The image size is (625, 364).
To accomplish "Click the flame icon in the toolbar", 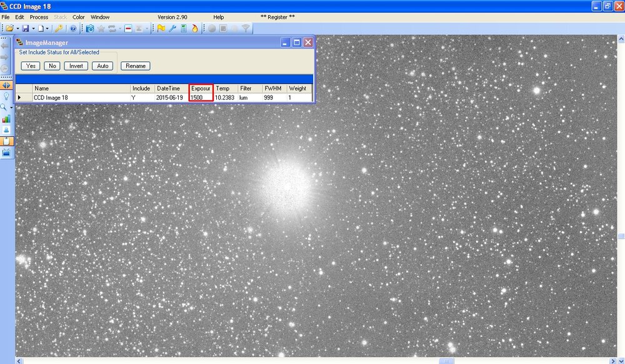I will (194, 29).
